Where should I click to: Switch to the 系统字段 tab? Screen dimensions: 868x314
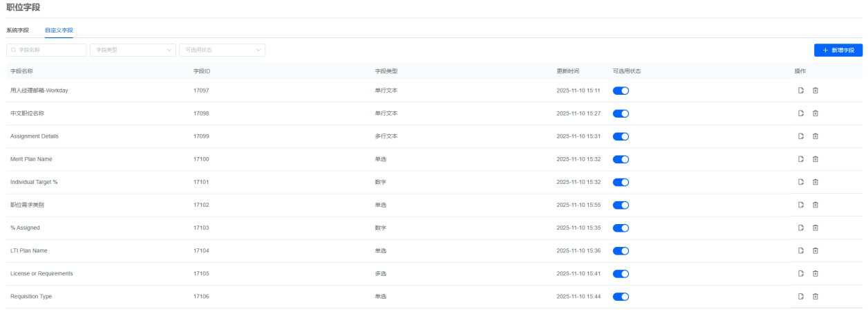coord(18,30)
